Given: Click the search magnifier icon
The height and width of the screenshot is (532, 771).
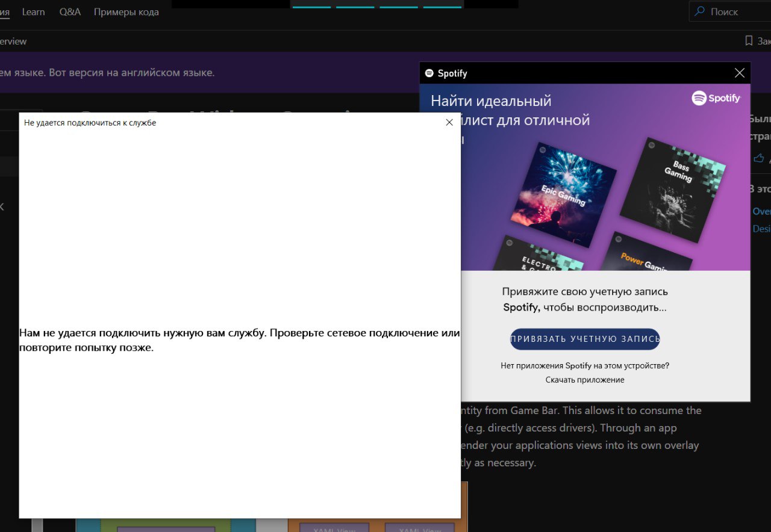Looking at the screenshot, I should point(700,11).
